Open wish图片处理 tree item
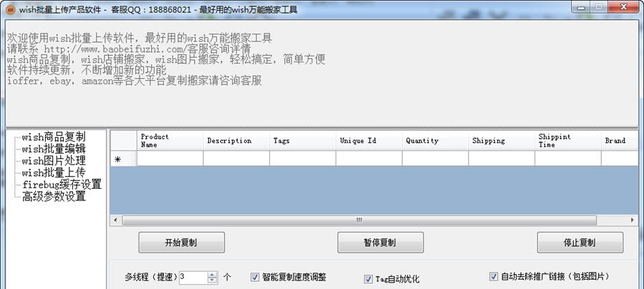The width and height of the screenshot is (644, 289). click(54, 160)
